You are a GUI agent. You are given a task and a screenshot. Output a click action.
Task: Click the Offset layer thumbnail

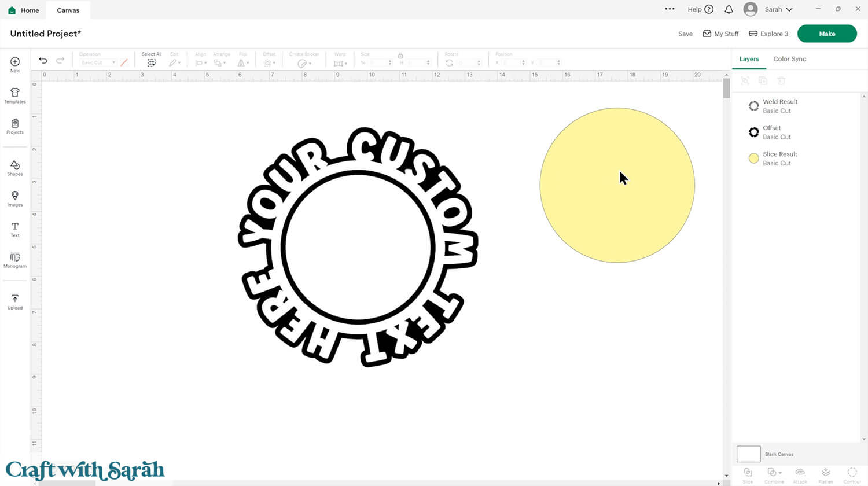pos(753,132)
